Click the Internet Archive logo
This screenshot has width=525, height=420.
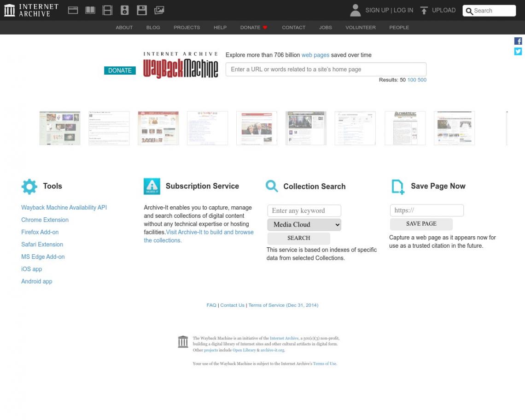(31, 11)
